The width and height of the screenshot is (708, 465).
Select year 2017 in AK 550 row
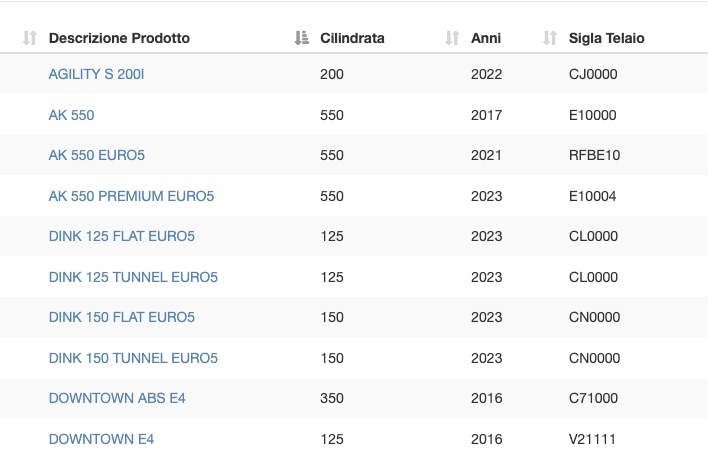coord(486,115)
